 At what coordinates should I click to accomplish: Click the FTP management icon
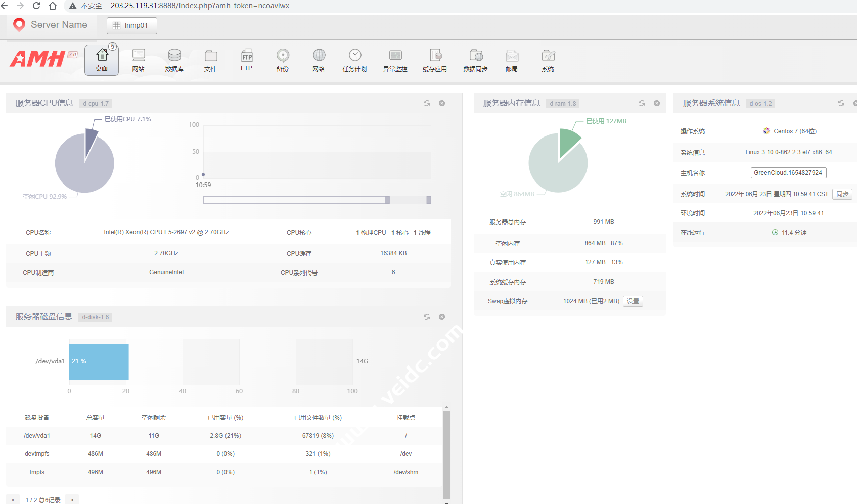tap(246, 60)
